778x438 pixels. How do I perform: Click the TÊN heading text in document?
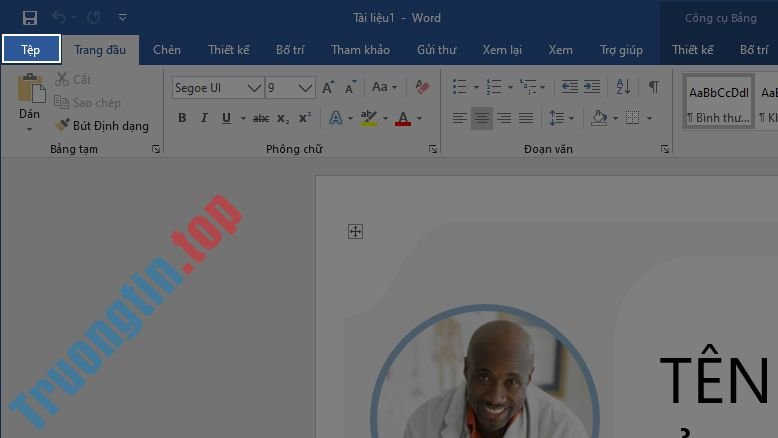(714, 376)
